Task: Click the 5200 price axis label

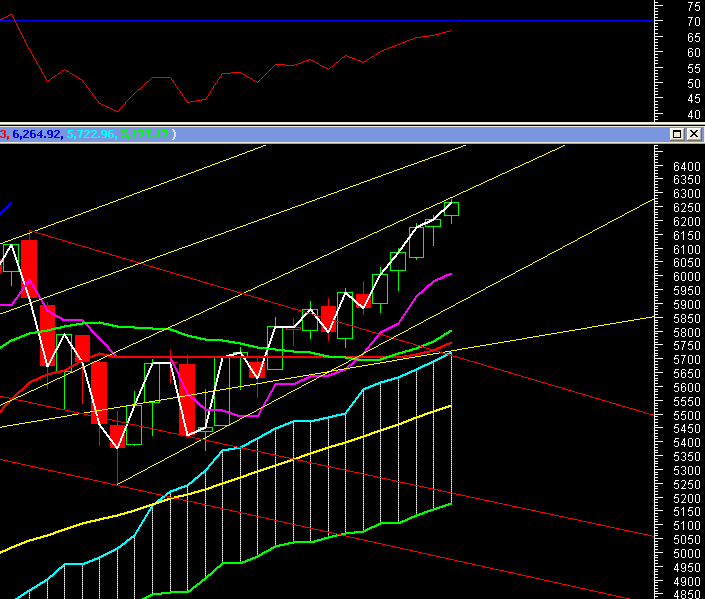Action: (687, 498)
